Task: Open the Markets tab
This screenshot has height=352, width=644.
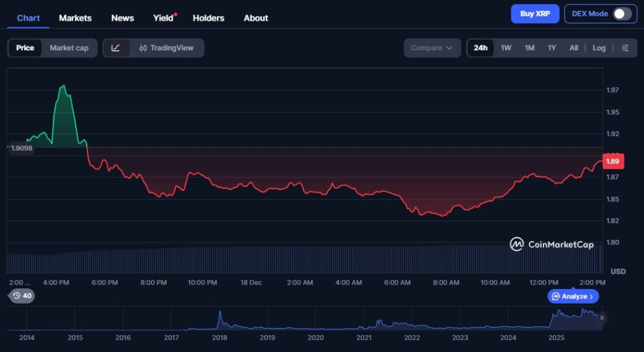Action: (x=75, y=18)
